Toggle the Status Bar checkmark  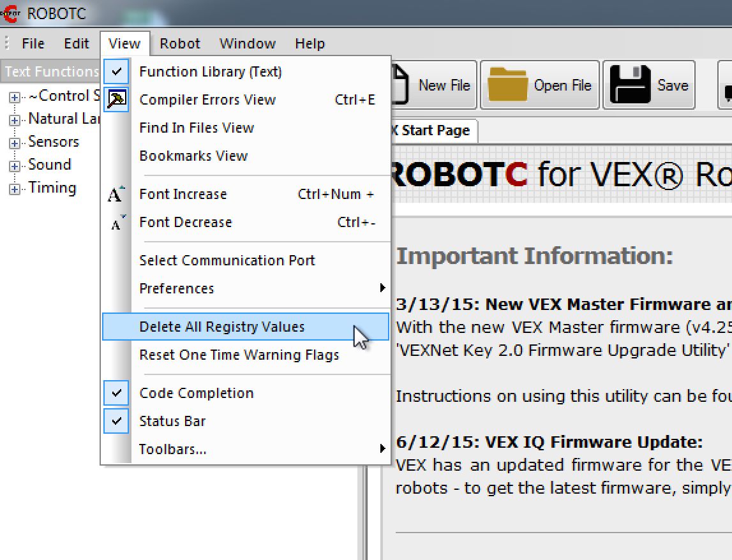pyautogui.click(x=116, y=421)
